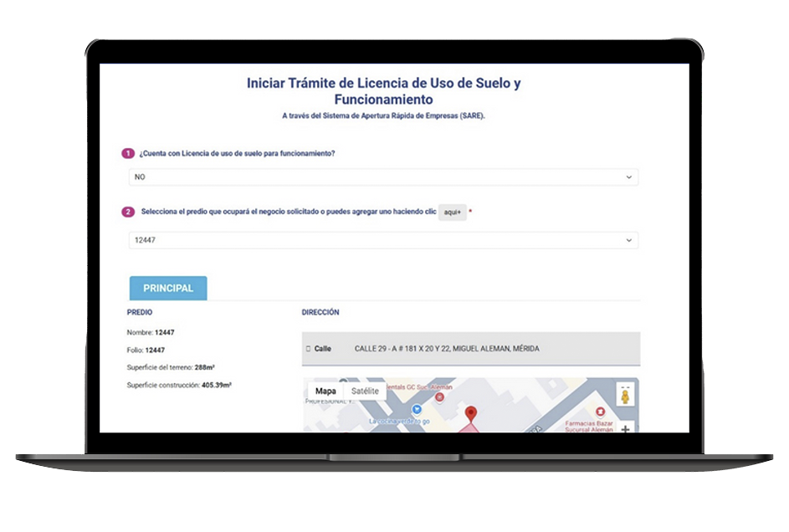Click the Superficie construcción value

(217, 385)
